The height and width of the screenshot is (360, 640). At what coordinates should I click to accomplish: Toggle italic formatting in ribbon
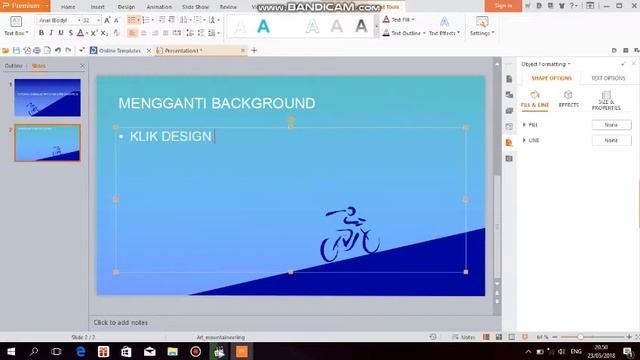[x=51, y=33]
